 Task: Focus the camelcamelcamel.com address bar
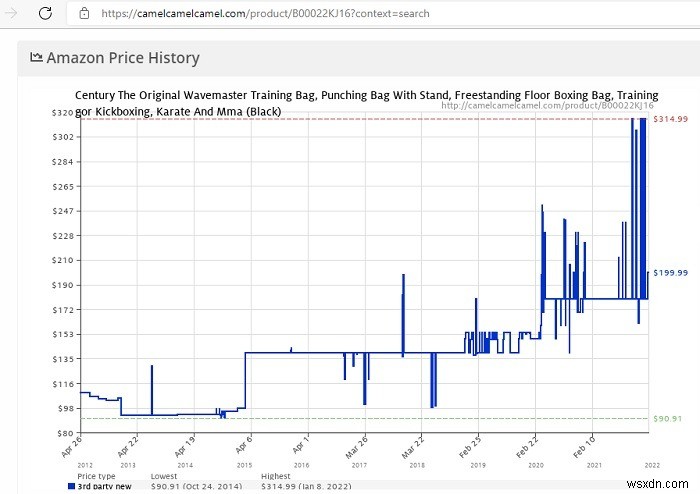(383, 13)
